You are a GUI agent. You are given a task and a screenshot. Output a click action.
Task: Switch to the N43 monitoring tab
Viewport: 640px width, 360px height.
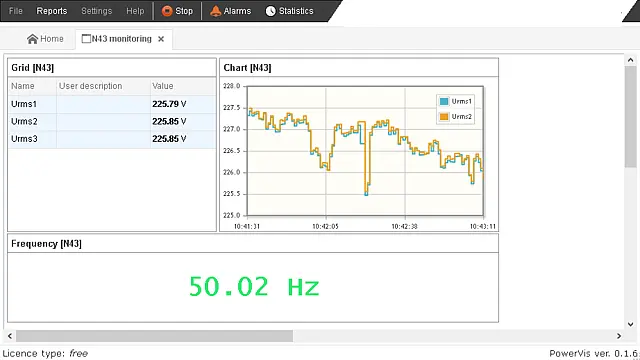[x=122, y=39]
